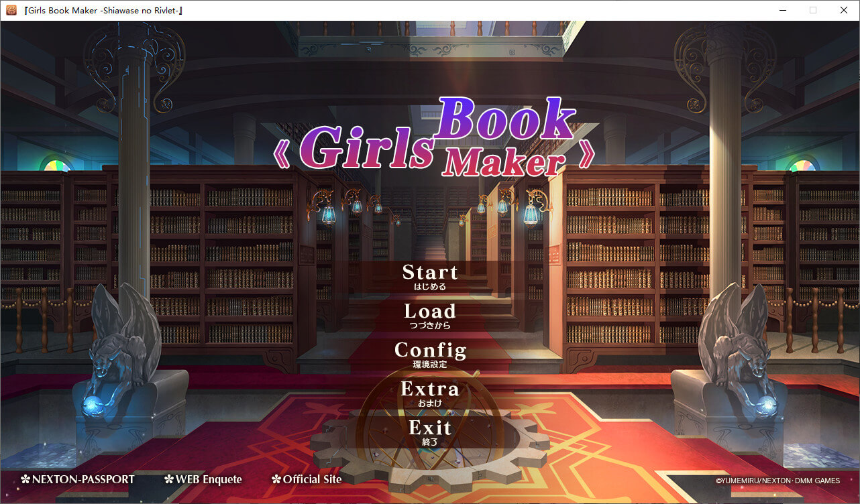Close the Girls Book Maker window
Screen dimensions: 860x504
844,10
